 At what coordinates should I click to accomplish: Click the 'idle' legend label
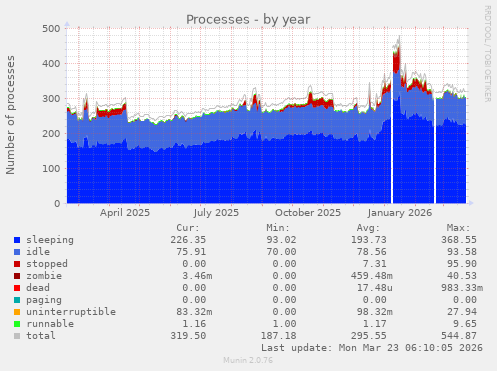38,252
